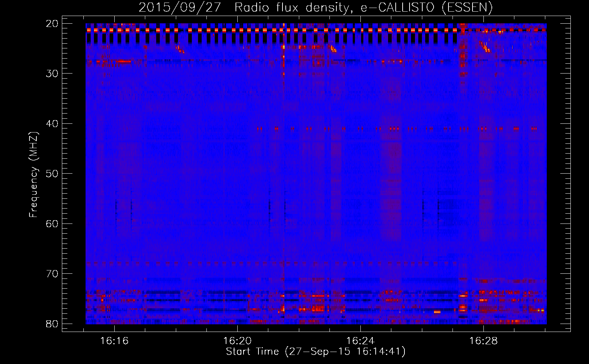The image size is (589, 364).
Task: Select the 16:28 time tick label
Action: point(483,341)
